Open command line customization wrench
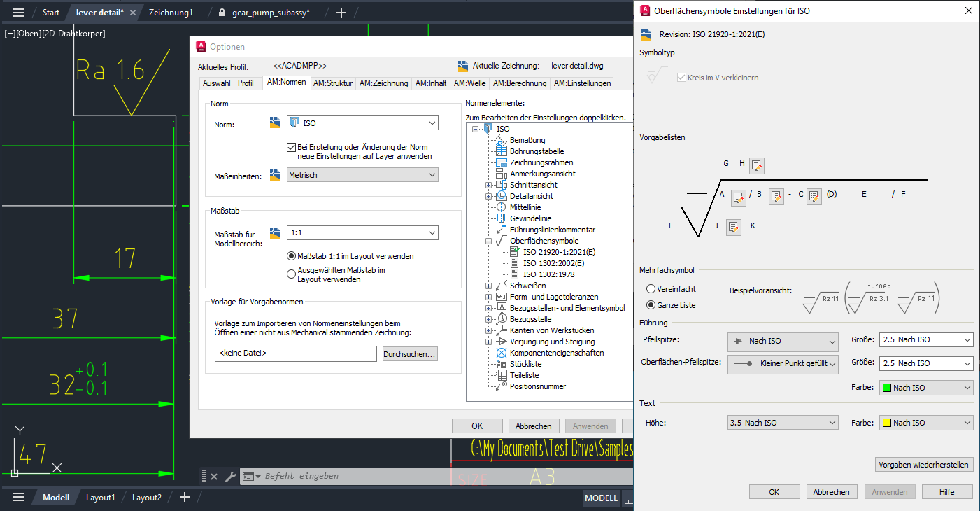 [x=230, y=477]
